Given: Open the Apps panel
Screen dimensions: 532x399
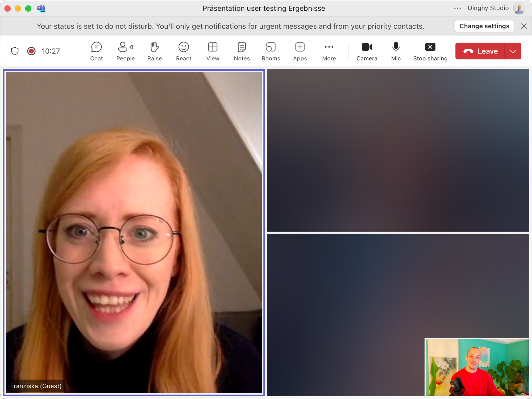Looking at the screenshot, I should coord(300,51).
